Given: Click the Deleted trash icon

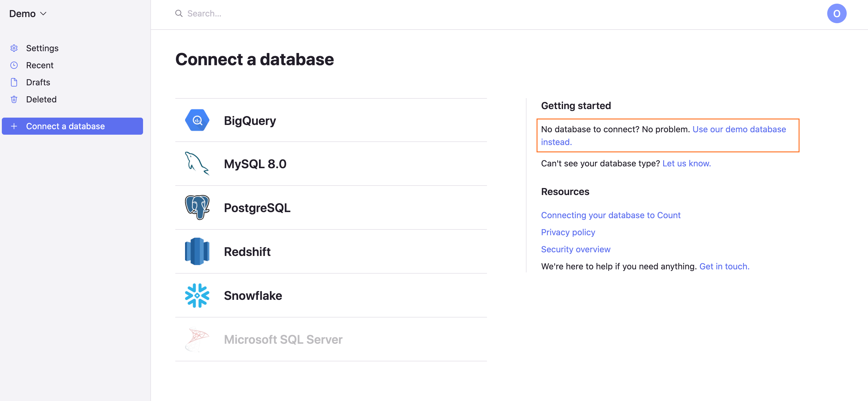Looking at the screenshot, I should (x=14, y=100).
